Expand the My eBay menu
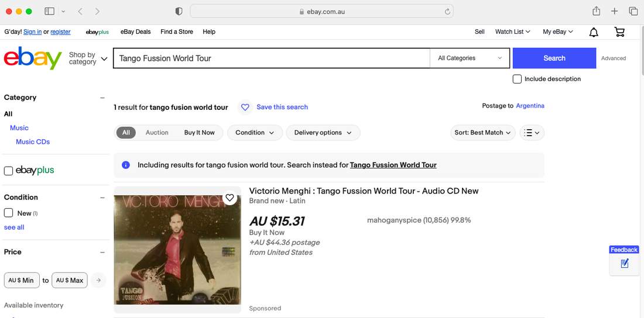 click(x=558, y=32)
